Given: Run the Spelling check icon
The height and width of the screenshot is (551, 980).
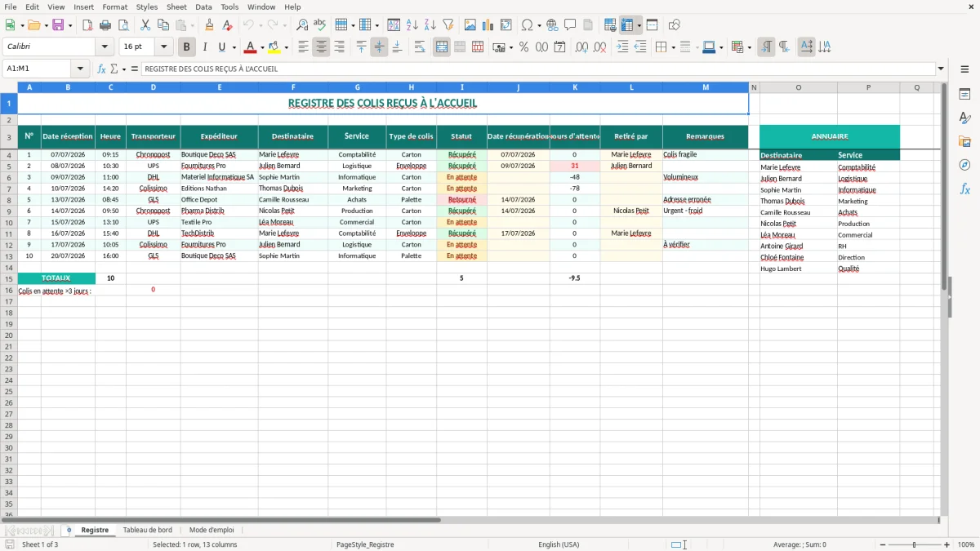Looking at the screenshot, I should pos(319,25).
